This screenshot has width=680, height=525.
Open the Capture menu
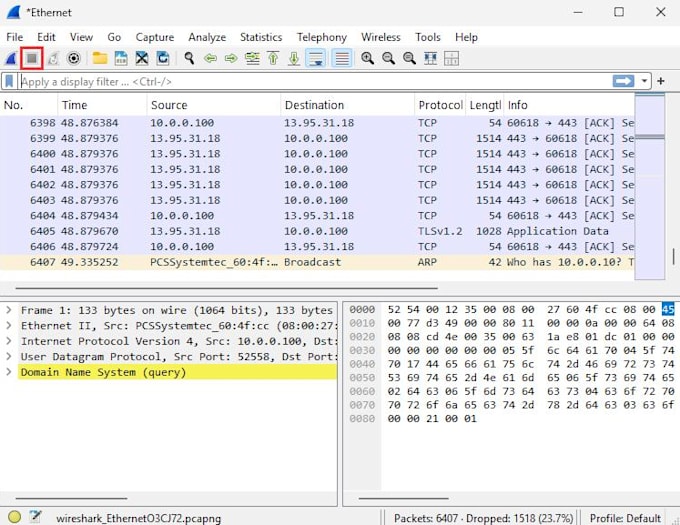(x=154, y=37)
